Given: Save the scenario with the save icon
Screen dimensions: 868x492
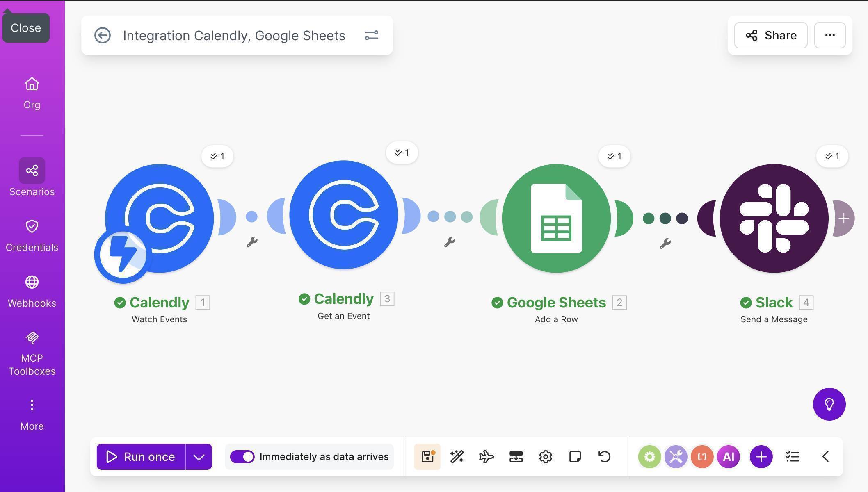Looking at the screenshot, I should tap(427, 456).
